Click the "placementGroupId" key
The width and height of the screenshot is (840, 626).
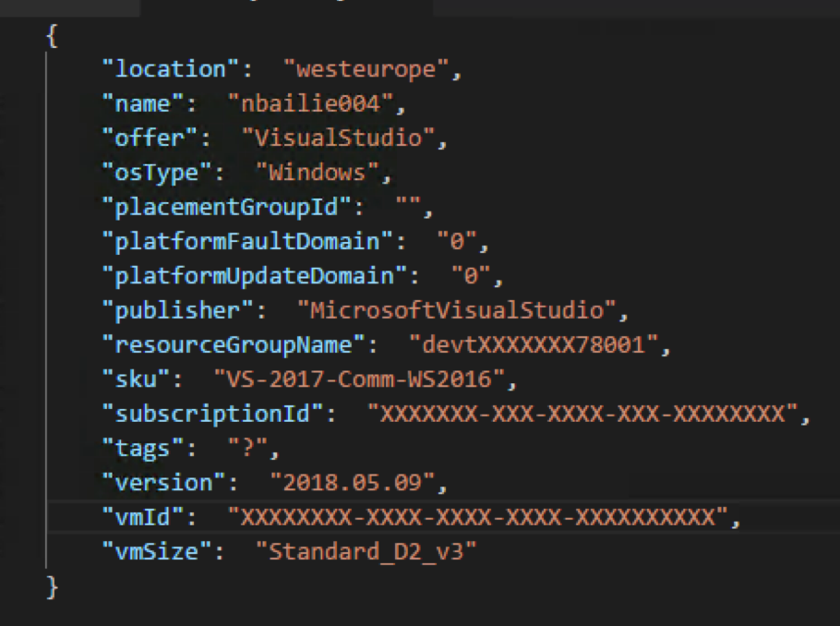click(x=226, y=207)
